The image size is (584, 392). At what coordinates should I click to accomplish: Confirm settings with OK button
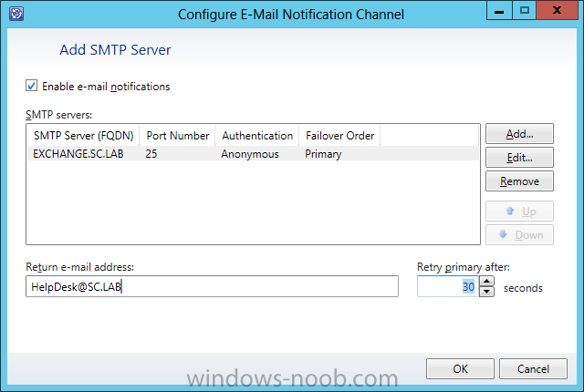(x=460, y=368)
